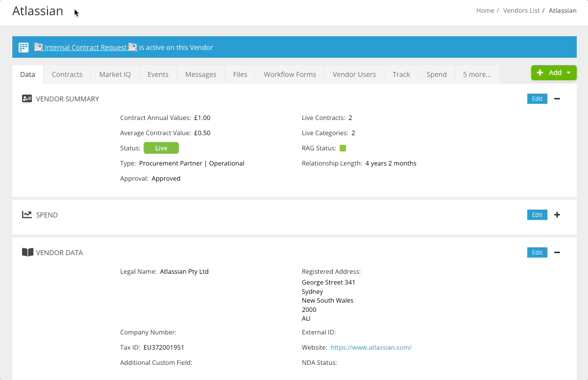Click the Tax ID value EU372001951
Image resolution: width=588 pixels, height=380 pixels.
(x=163, y=347)
